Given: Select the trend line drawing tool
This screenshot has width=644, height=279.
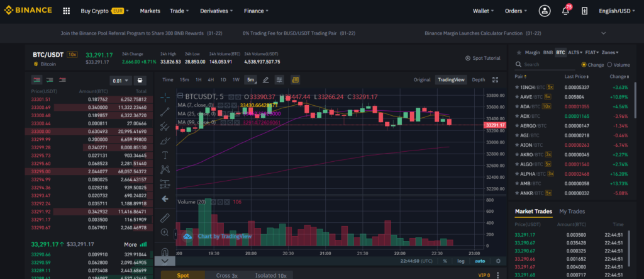Looking at the screenshot, I should [x=165, y=111].
